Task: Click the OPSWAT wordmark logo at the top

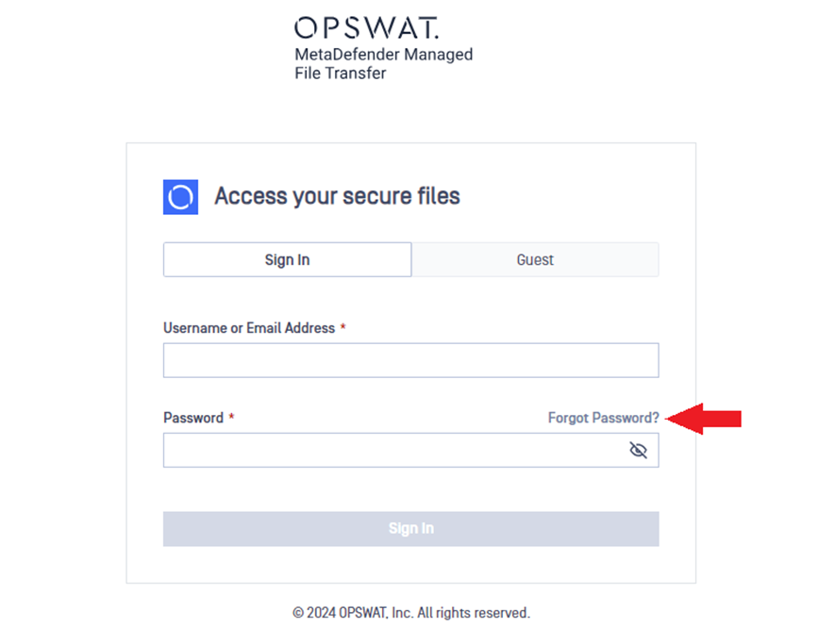Action: point(367,28)
